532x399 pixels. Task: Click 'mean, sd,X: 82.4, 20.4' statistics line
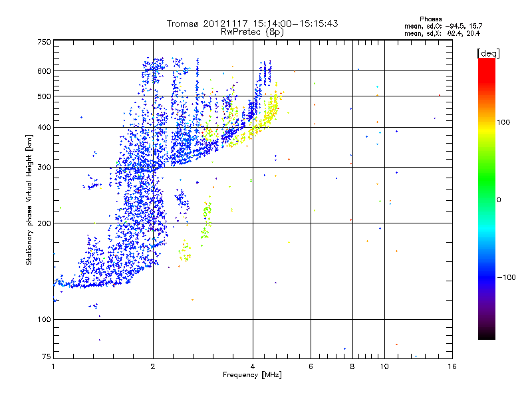442,33
